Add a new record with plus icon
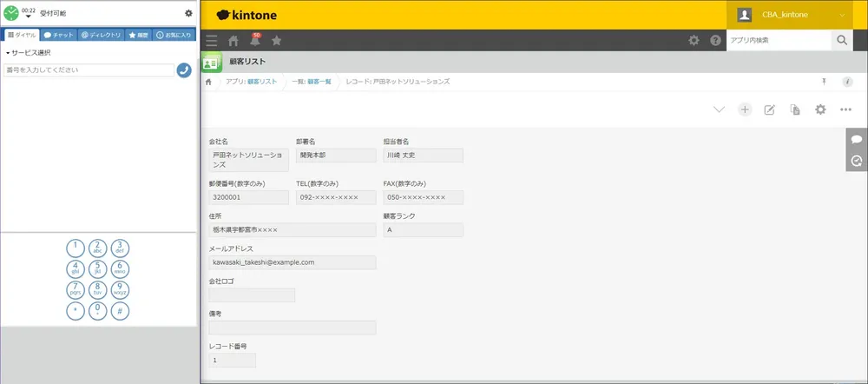 coord(744,109)
